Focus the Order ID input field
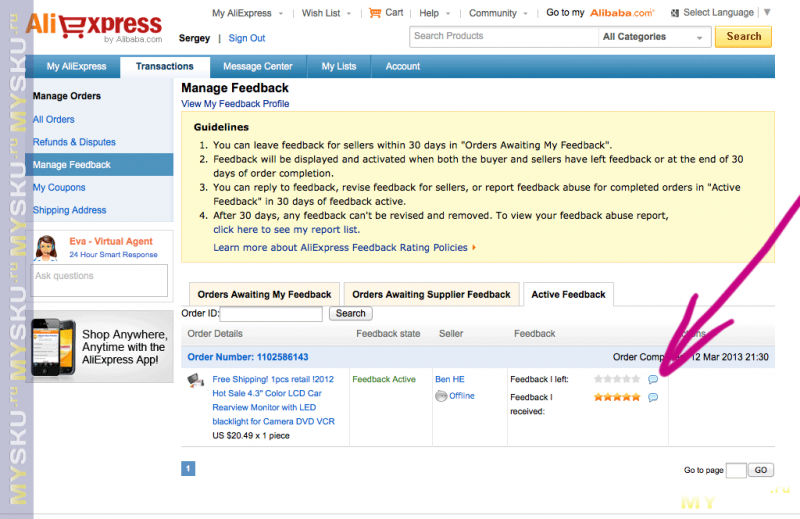The width and height of the screenshot is (800, 519). [x=271, y=314]
